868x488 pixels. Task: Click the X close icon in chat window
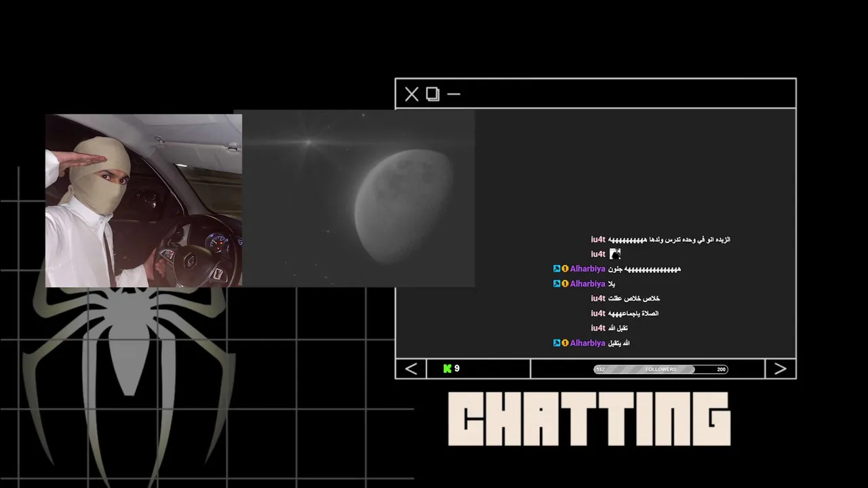[x=412, y=94]
